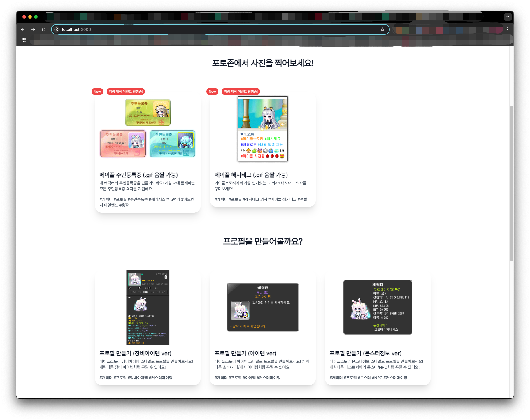Click title 프로필 만들기 (아이템 ver)
This screenshot has width=530, height=420.
click(x=245, y=353)
